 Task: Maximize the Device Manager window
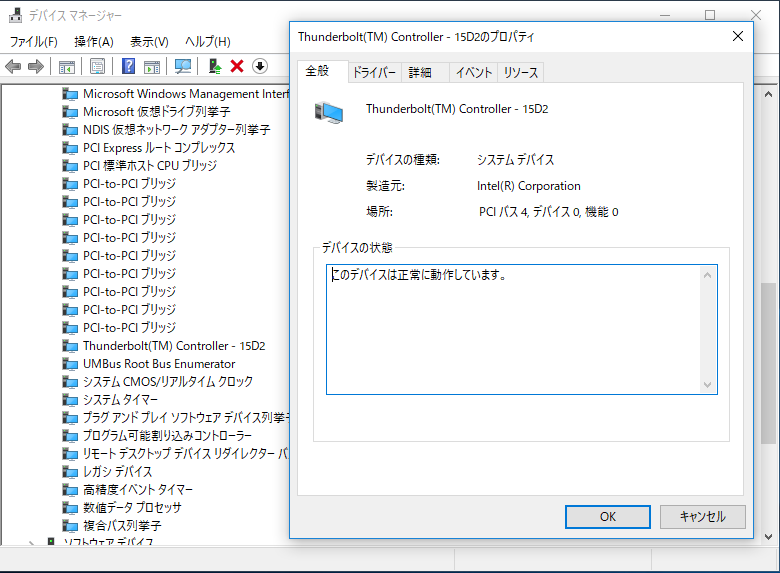710,15
